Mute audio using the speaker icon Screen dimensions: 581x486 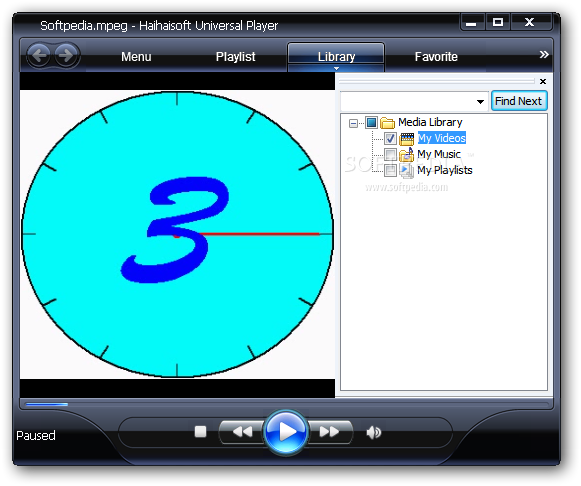374,432
